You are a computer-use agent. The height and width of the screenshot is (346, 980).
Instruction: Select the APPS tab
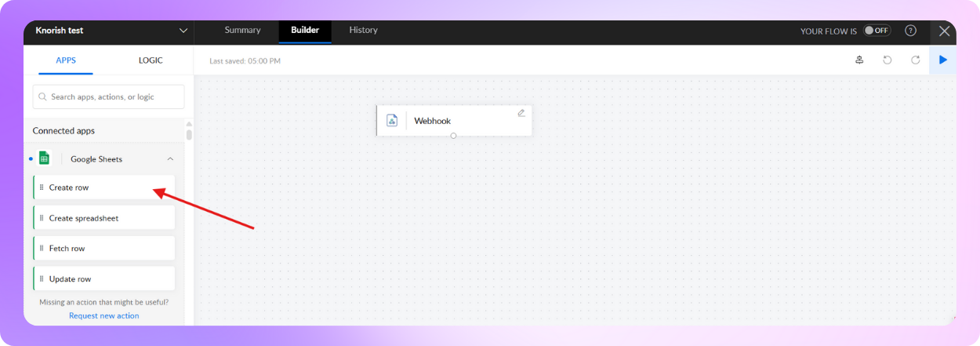[x=66, y=60]
